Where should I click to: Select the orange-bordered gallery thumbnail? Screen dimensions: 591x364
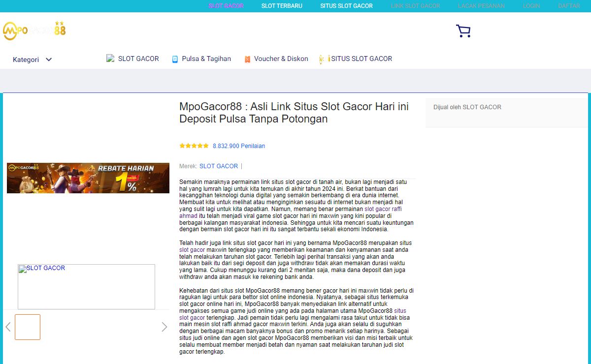[x=28, y=327]
